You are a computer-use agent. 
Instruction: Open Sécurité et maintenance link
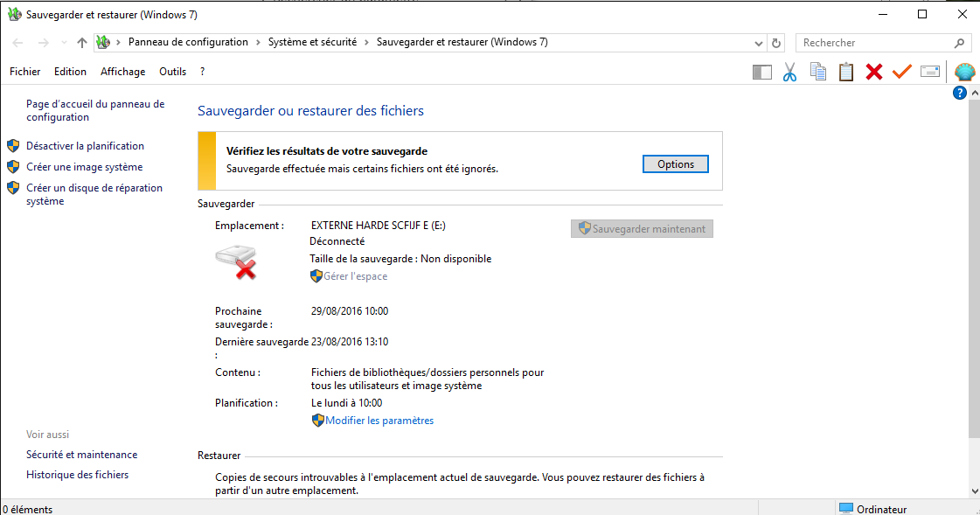[82, 455]
